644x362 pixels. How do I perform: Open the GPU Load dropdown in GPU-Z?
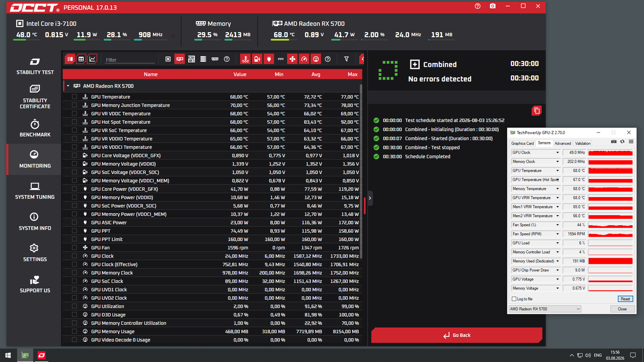click(557, 243)
